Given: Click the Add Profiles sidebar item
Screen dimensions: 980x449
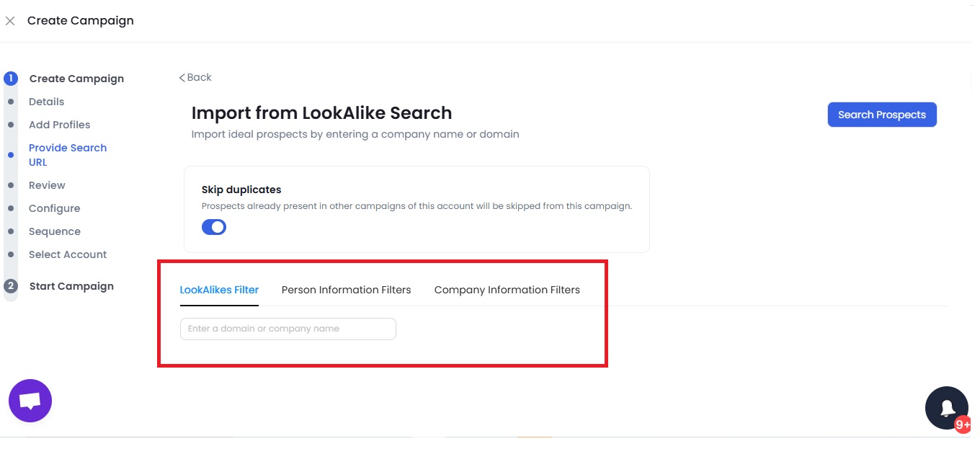Looking at the screenshot, I should click(59, 124).
